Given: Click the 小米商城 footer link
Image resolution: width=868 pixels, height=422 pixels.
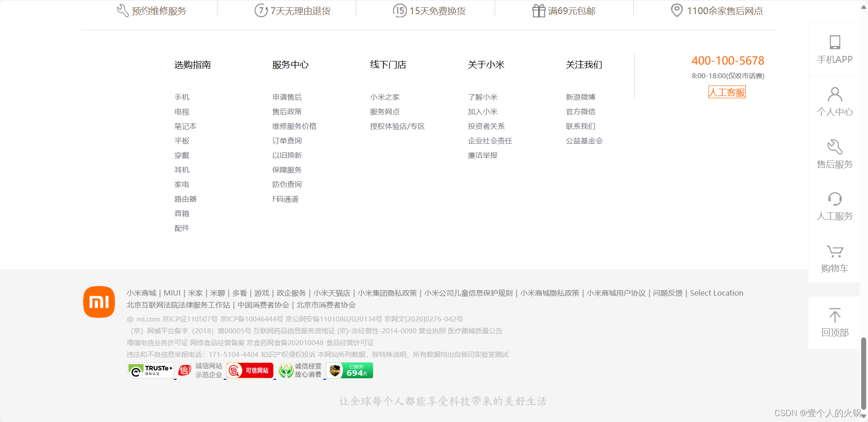Looking at the screenshot, I should click(141, 293).
